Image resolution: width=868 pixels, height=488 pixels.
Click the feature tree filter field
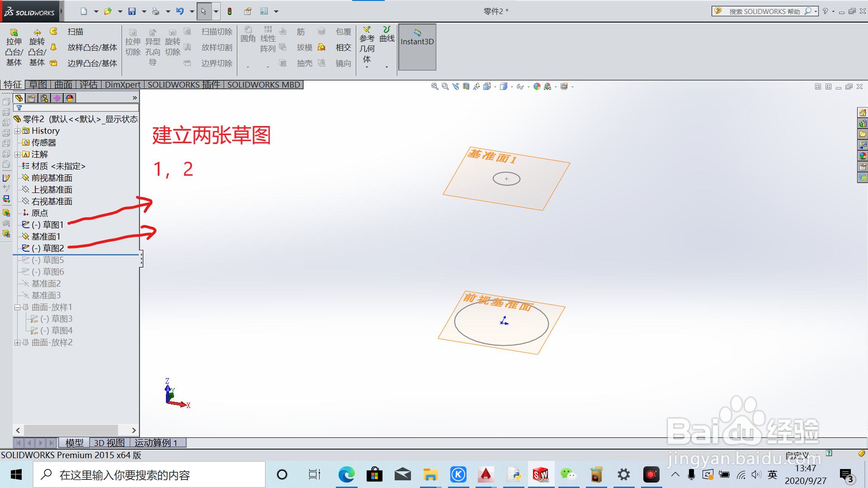(76, 108)
